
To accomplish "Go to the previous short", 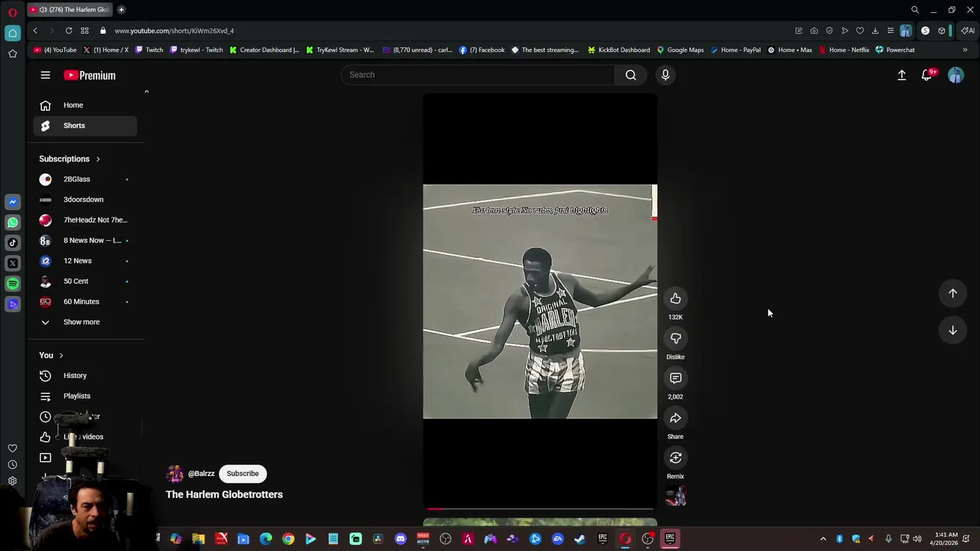I will 952,293.
